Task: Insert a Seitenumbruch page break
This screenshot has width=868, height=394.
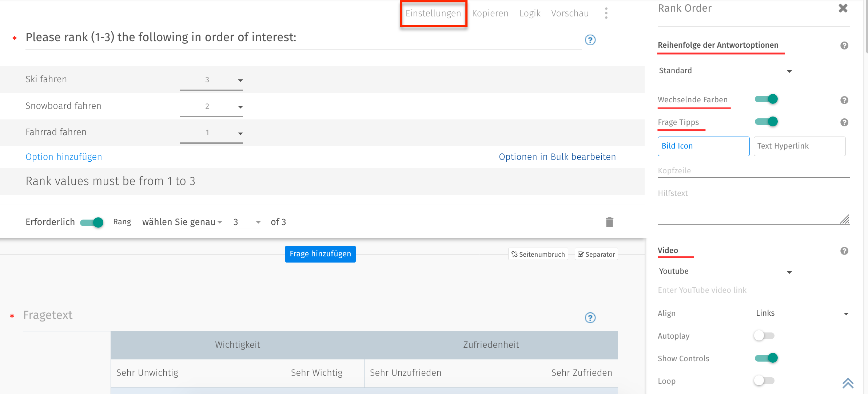Action: (538, 254)
